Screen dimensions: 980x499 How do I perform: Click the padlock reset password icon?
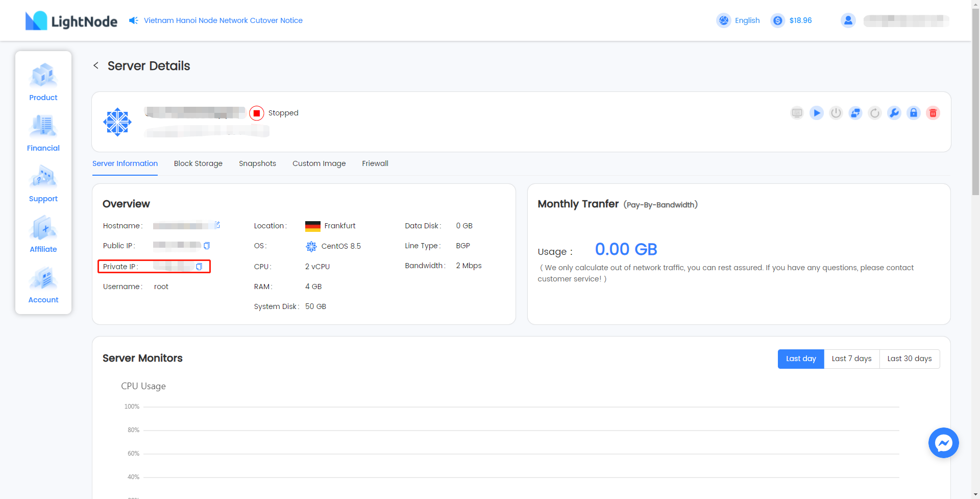pos(914,113)
